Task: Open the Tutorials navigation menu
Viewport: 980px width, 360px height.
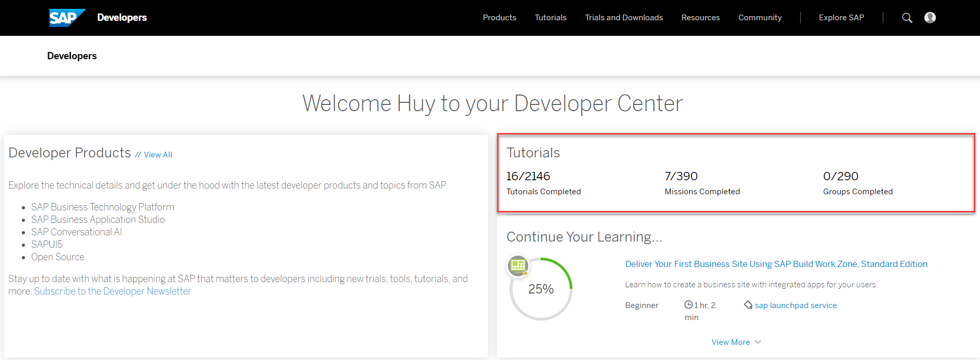Action: pyautogui.click(x=550, y=18)
